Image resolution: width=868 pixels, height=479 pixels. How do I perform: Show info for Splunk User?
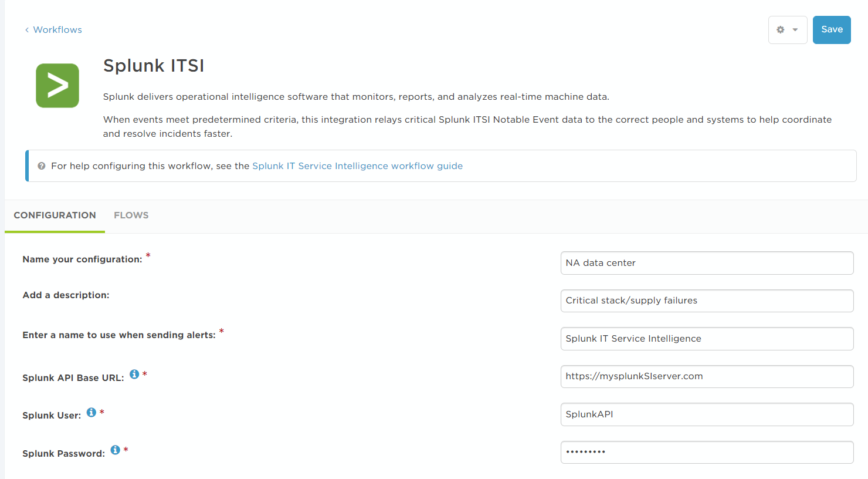click(91, 412)
